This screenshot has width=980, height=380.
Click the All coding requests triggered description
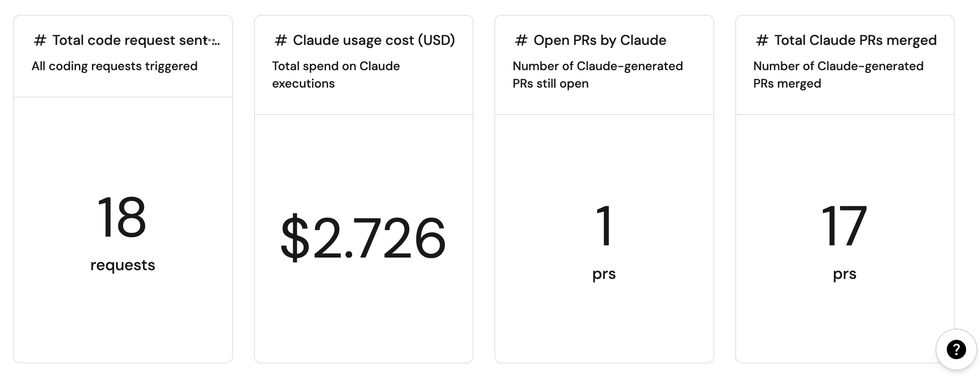(114, 66)
